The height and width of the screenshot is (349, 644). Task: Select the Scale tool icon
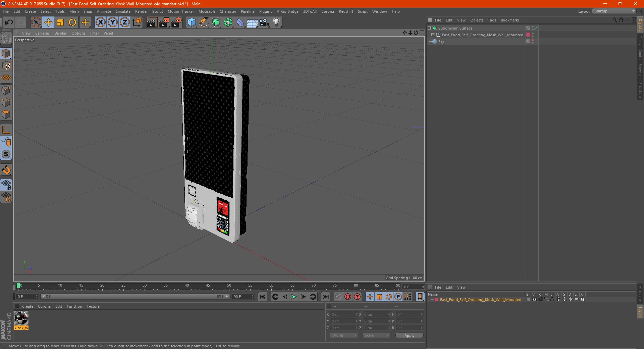60,22
